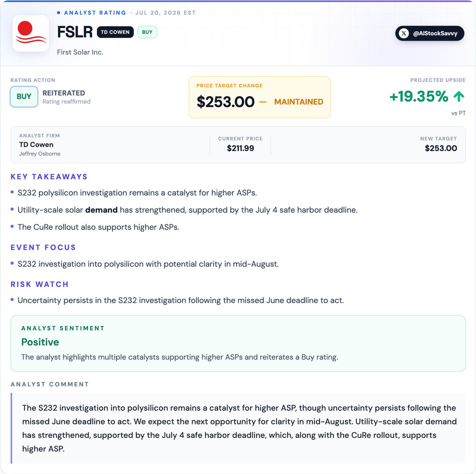This screenshot has width=476, height=474.
Task: Click the First Solar red sun logo
Action: (x=31, y=33)
